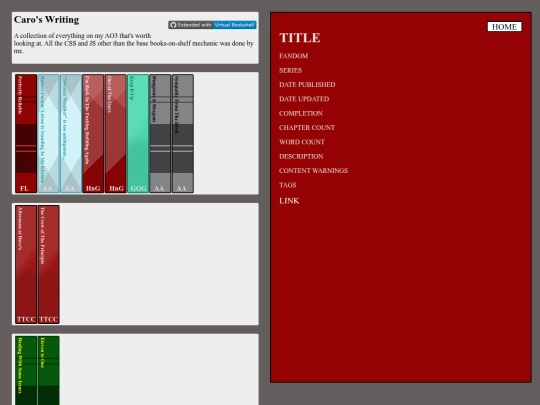Open the 'Dealing With Some Issues' green book

pyautogui.click(x=26, y=371)
